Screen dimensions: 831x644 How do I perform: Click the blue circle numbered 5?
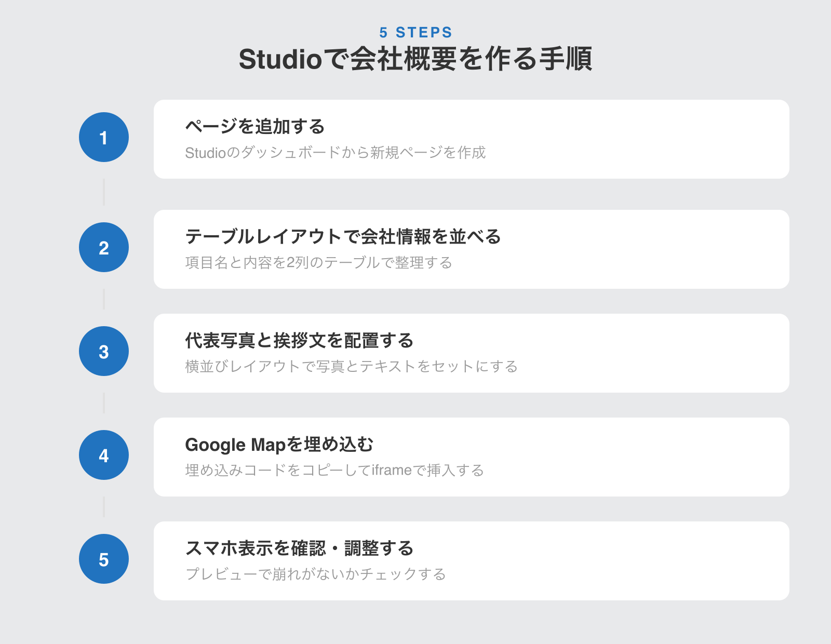(x=104, y=559)
